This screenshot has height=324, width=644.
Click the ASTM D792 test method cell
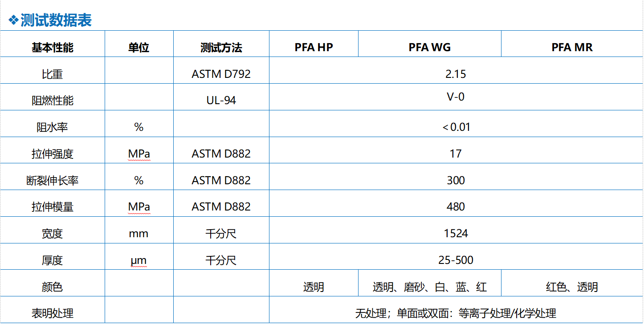221,74
